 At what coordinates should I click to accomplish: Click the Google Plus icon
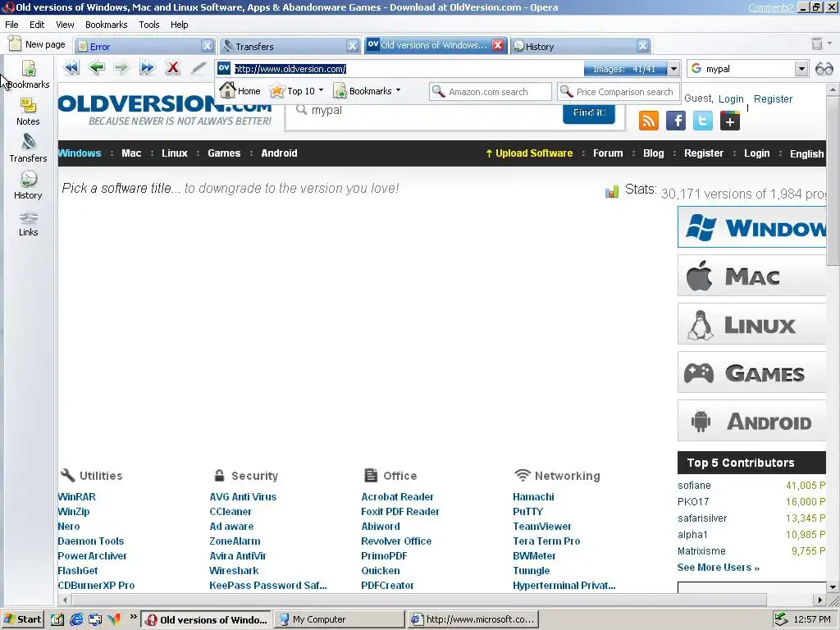(x=729, y=121)
